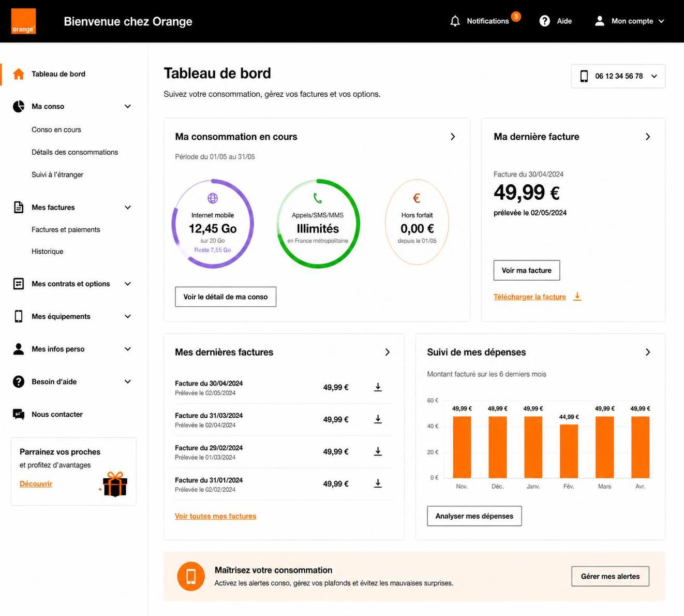Click the Avr. bar in expenses chart

641,447
